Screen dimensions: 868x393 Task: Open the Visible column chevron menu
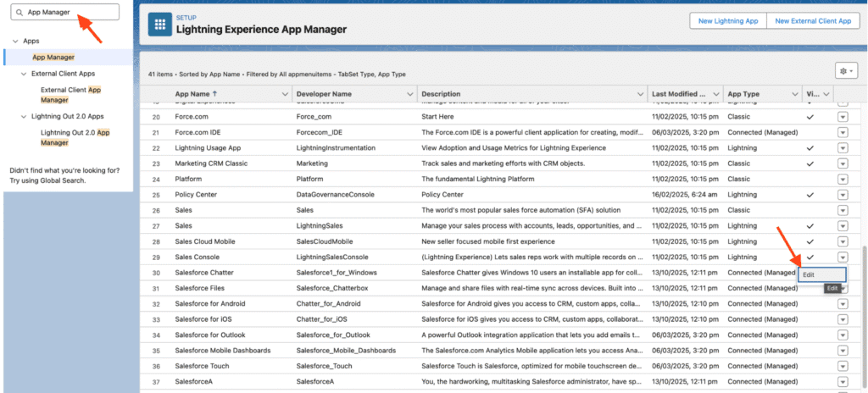826,94
